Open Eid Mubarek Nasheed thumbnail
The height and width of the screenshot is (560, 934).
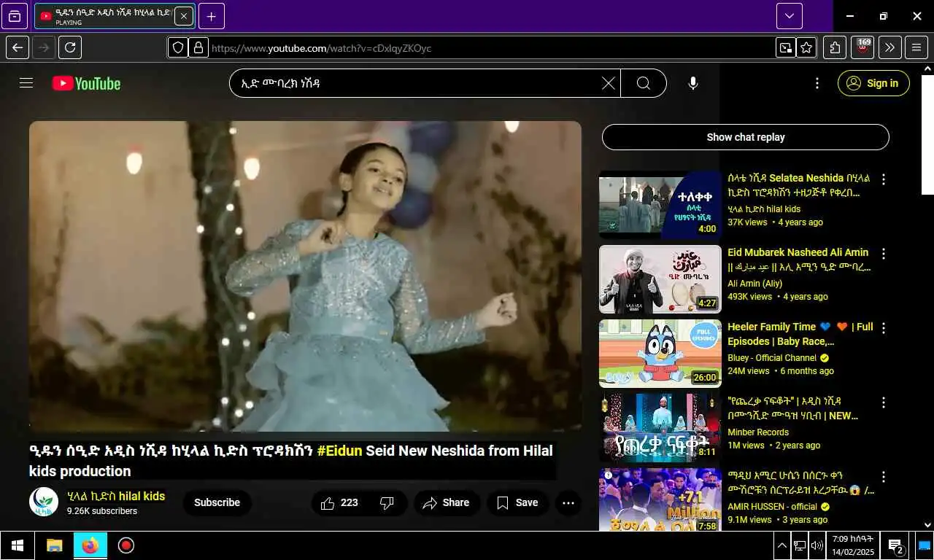point(660,279)
